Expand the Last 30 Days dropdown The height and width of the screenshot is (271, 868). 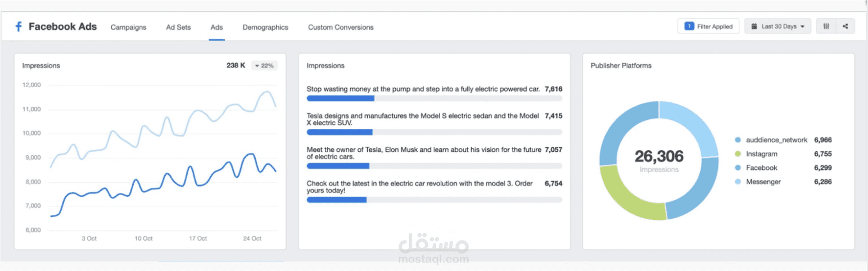pyautogui.click(x=778, y=26)
